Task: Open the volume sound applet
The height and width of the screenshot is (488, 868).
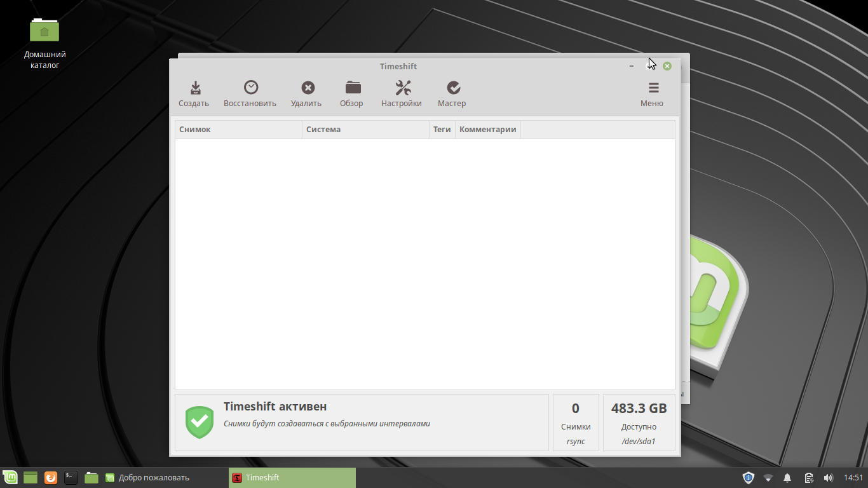Action: (828, 478)
